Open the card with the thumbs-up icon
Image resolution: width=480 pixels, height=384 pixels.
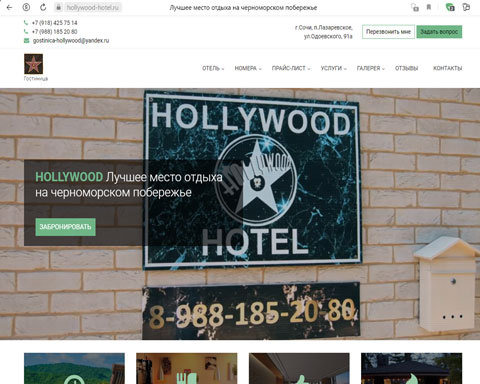tap(299, 368)
